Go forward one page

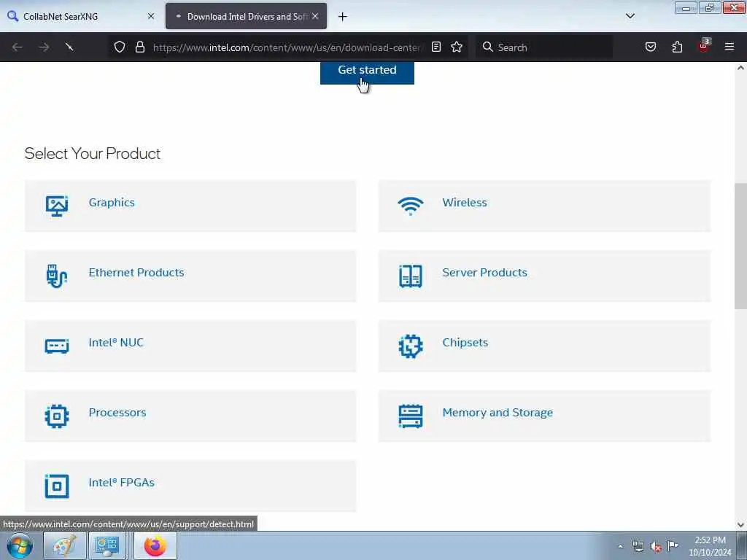coord(44,47)
